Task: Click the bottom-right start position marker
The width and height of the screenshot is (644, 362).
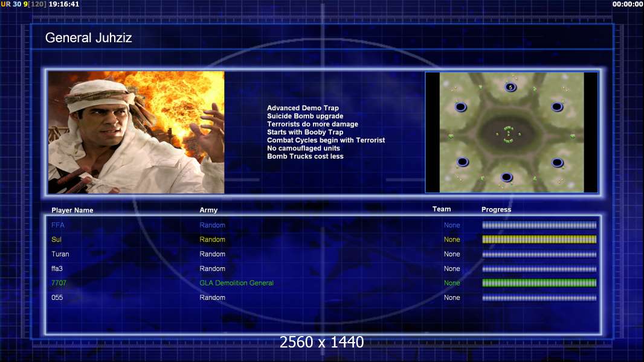Action: coord(557,162)
